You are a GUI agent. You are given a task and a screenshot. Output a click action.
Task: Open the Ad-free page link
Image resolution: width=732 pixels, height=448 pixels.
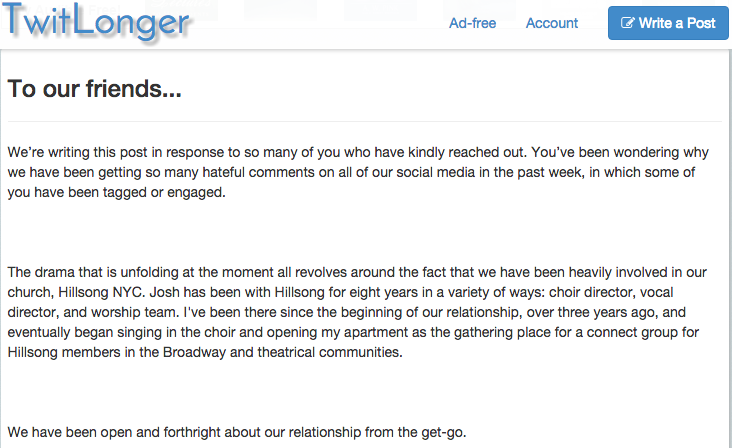click(472, 23)
